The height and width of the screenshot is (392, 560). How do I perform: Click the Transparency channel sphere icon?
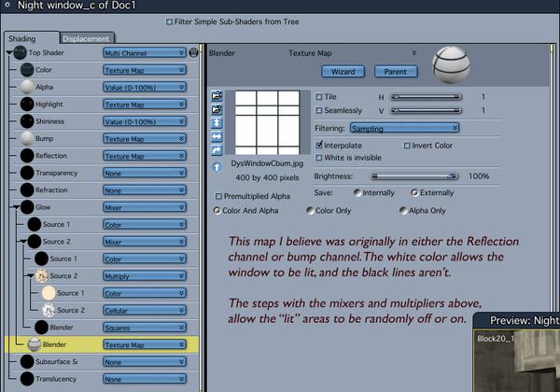click(27, 173)
